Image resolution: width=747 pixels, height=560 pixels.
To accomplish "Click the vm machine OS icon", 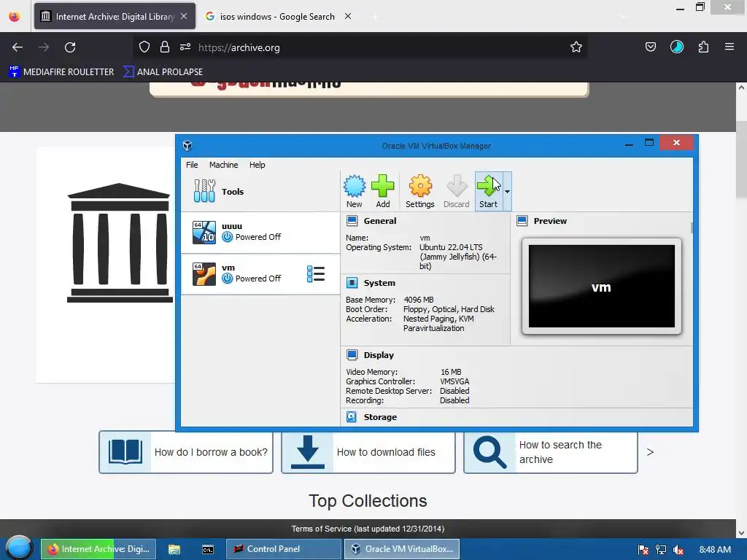I will tap(204, 274).
